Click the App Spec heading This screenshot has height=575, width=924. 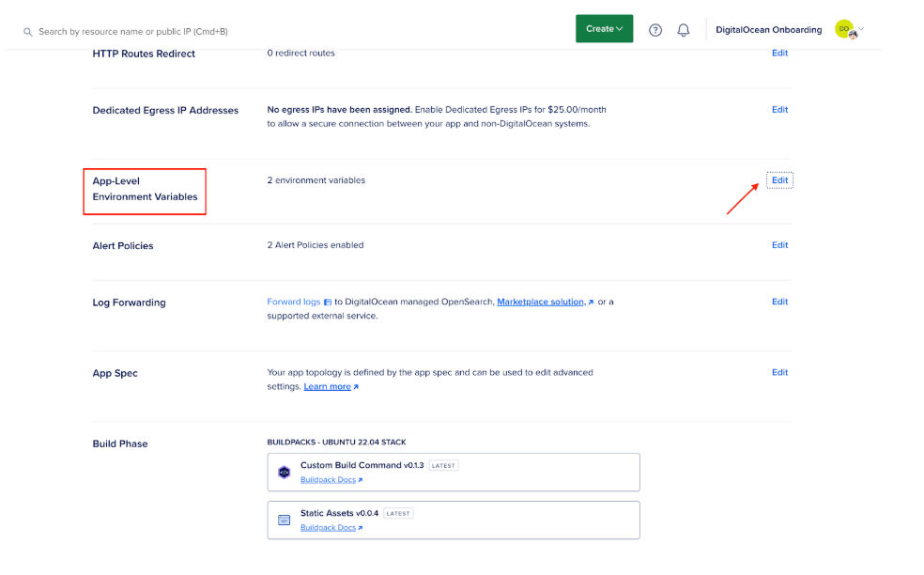point(115,373)
